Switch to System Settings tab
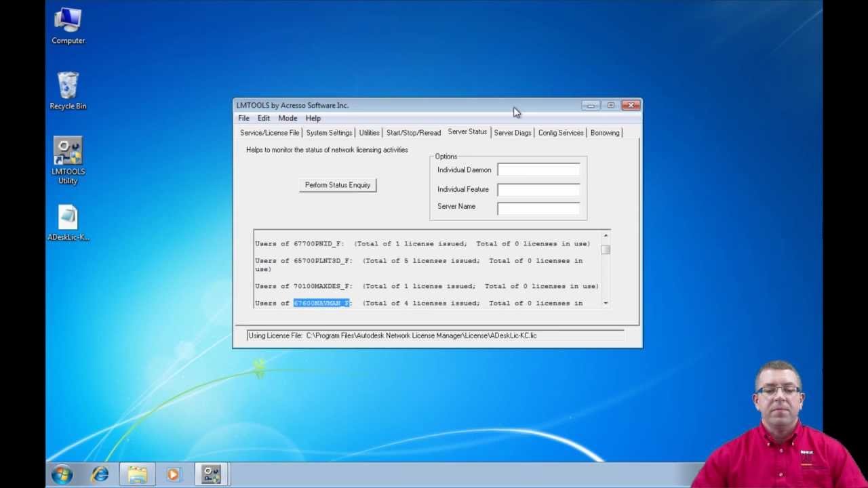This screenshot has width=868, height=488. [329, 133]
